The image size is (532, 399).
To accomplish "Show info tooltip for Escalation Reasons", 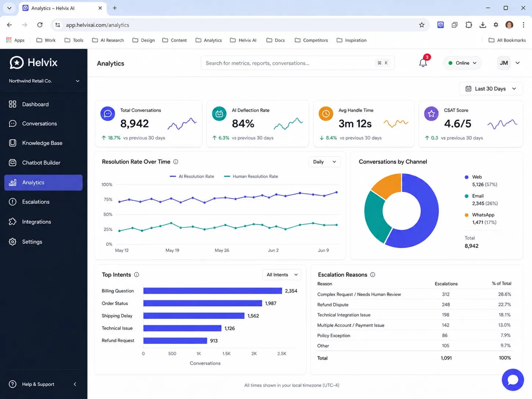I will (x=373, y=275).
